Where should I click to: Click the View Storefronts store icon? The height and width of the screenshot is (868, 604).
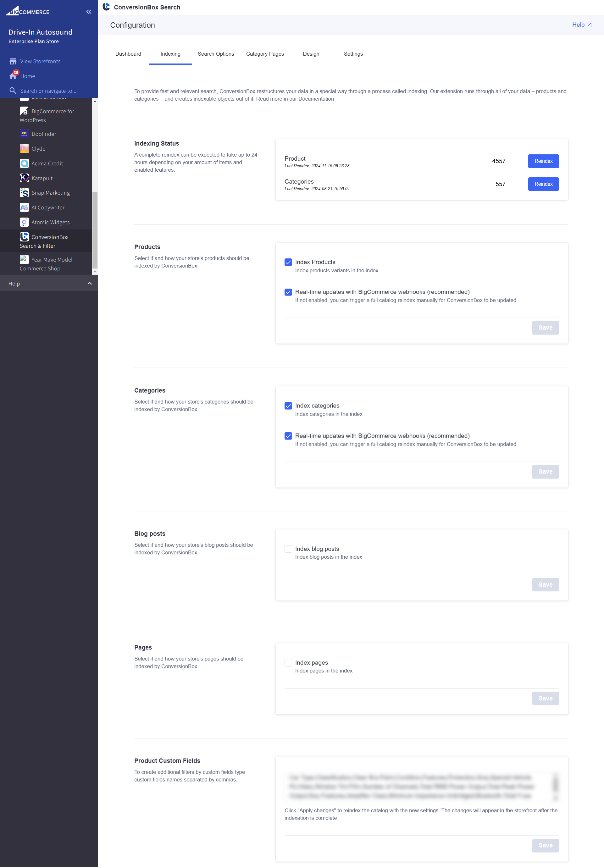pos(13,61)
